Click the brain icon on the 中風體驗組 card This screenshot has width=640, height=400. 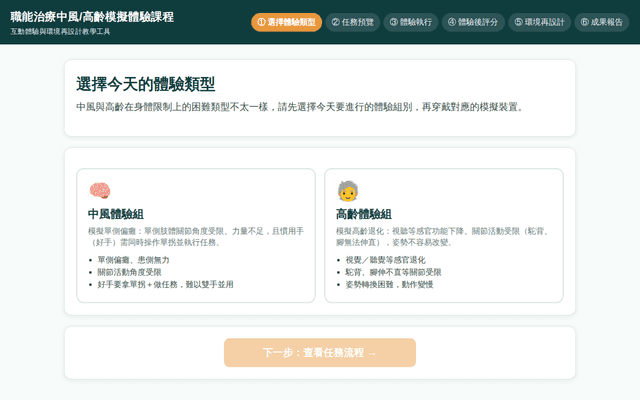(x=100, y=191)
